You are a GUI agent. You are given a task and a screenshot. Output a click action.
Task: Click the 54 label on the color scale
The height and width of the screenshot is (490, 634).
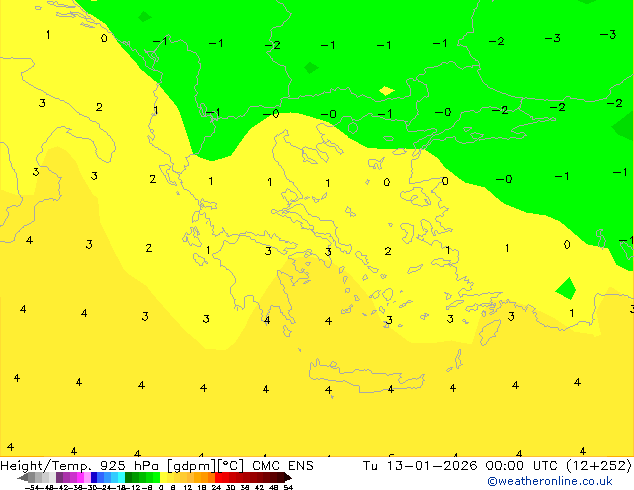tap(288, 487)
